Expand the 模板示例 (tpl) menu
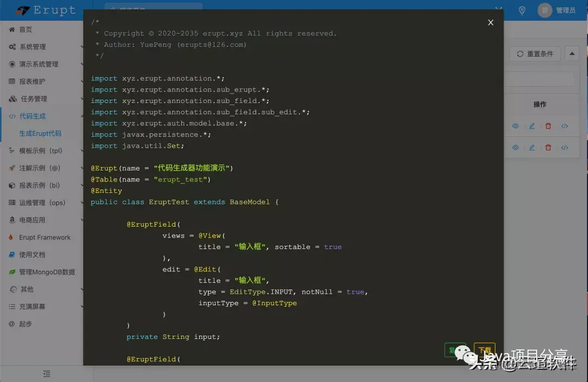This screenshot has height=382, width=588. tap(41, 150)
